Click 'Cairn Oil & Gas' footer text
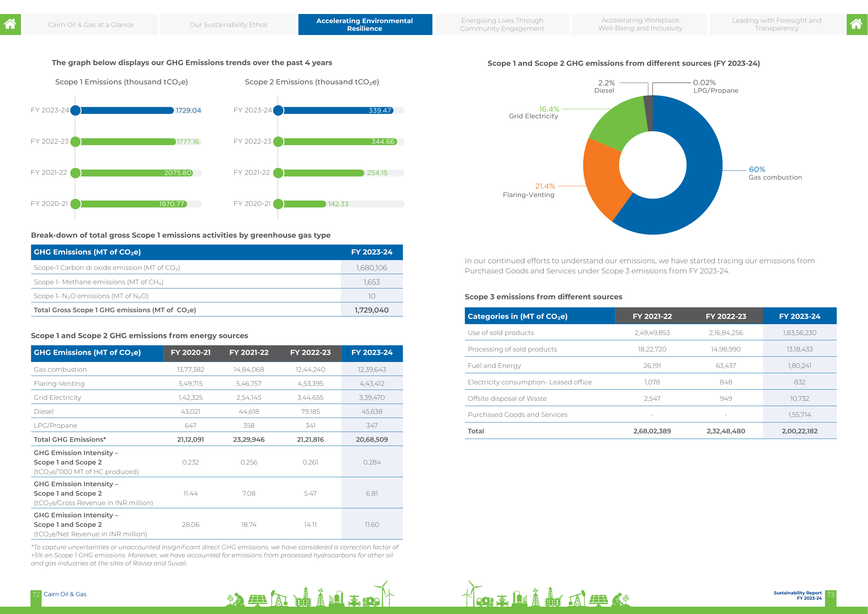 [65, 594]
